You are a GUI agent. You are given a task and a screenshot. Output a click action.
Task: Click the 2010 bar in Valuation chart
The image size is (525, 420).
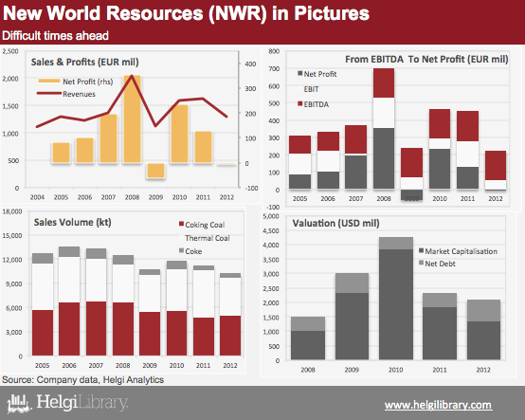pos(396,299)
